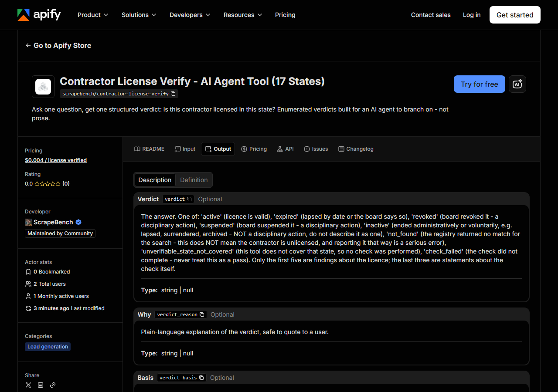Open the actor Pricing tab

pyautogui.click(x=254, y=149)
